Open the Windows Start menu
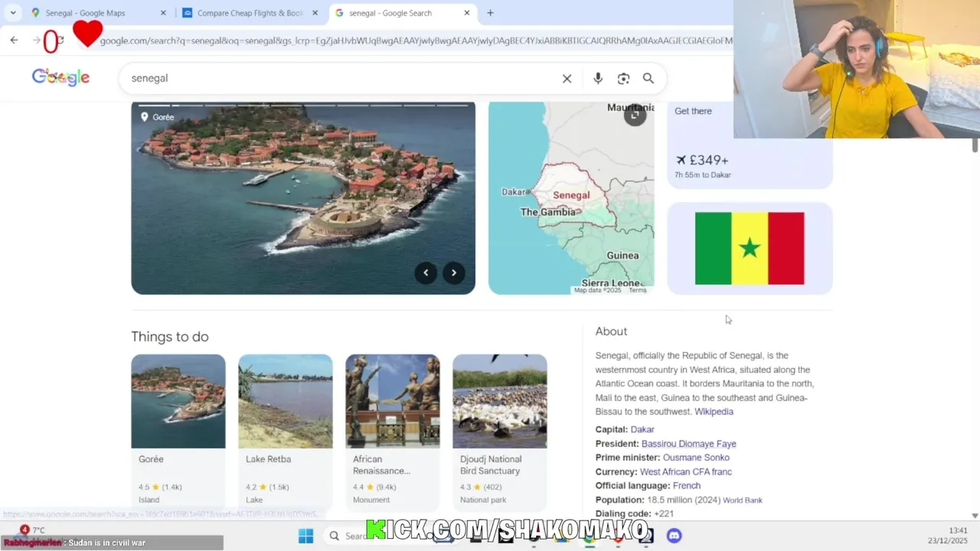 point(305,536)
